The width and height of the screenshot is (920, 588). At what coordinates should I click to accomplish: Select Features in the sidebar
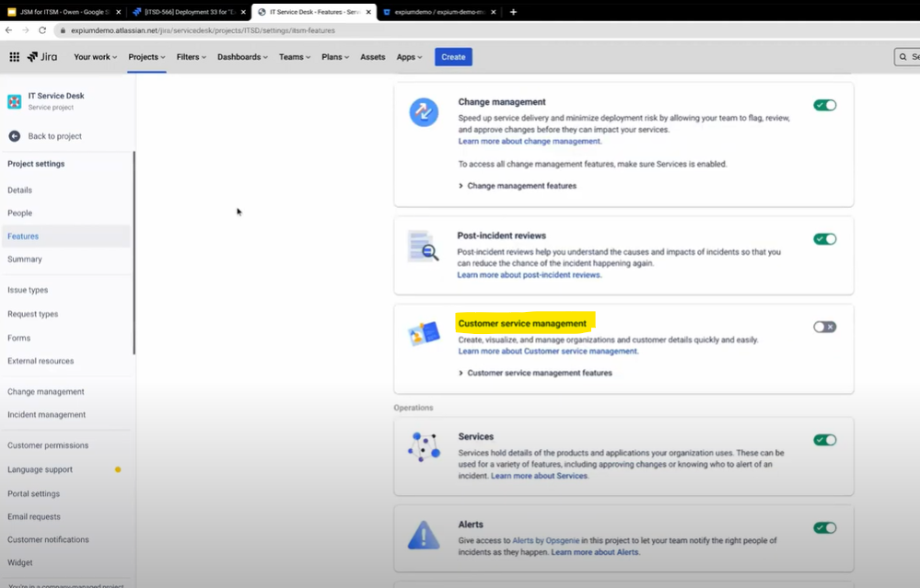[x=66, y=236]
